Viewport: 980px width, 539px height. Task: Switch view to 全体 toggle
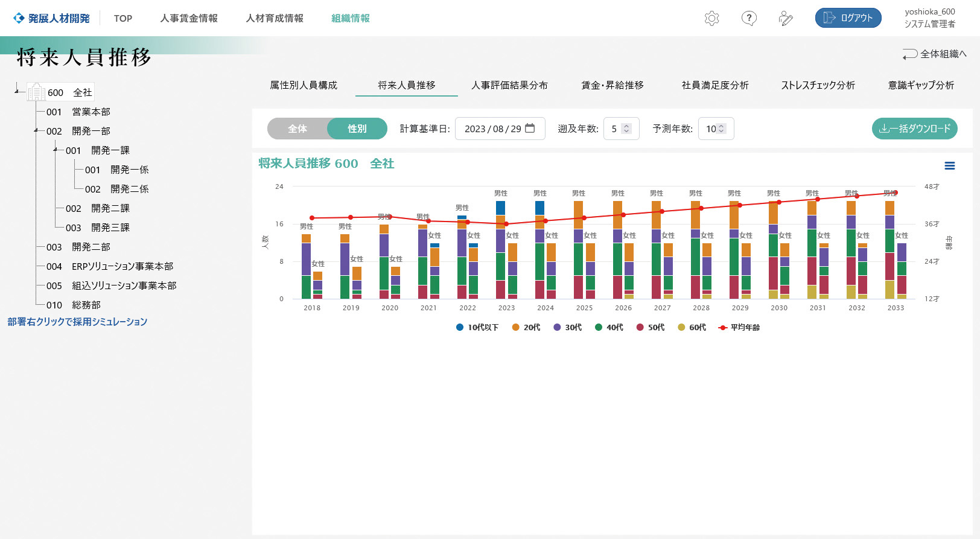pyautogui.click(x=297, y=129)
